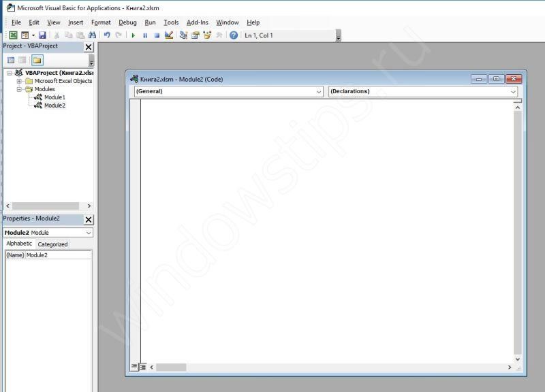The width and height of the screenshot is (545, 392).
Task: Open Properties Window toolbar icon
Action: tap(196, 35)
